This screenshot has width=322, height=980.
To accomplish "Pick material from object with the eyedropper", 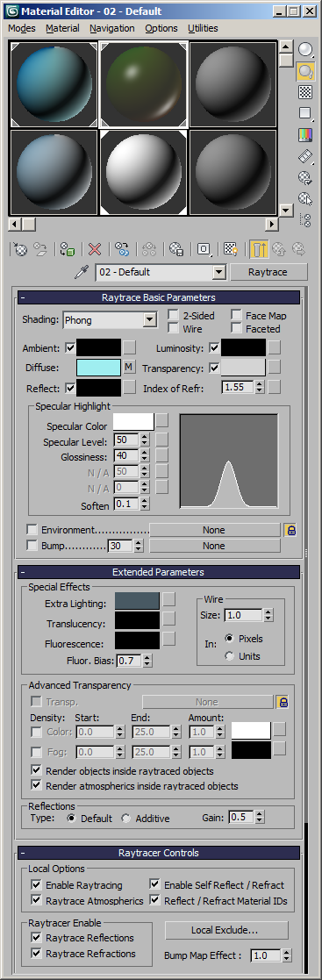I will click(x=81, y=273).
